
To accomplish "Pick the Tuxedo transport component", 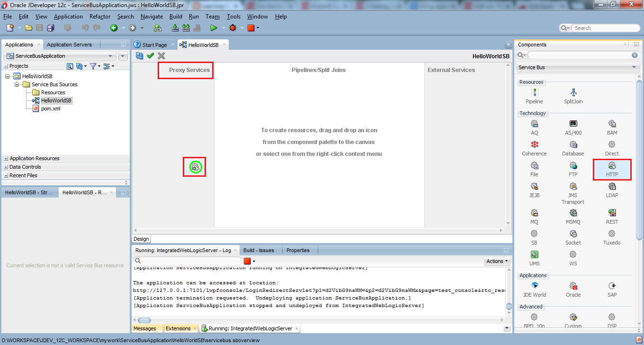I will click(x=612, y=237).
